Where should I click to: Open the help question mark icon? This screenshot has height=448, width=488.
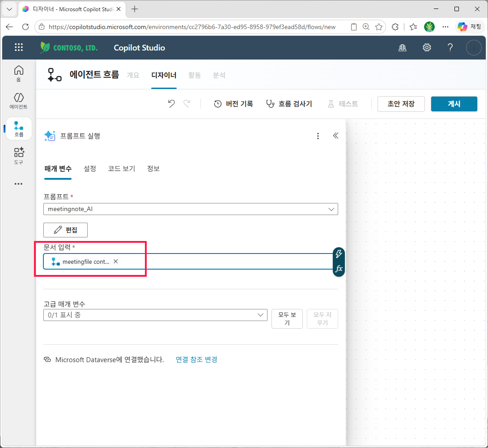(x=450, y=47)
